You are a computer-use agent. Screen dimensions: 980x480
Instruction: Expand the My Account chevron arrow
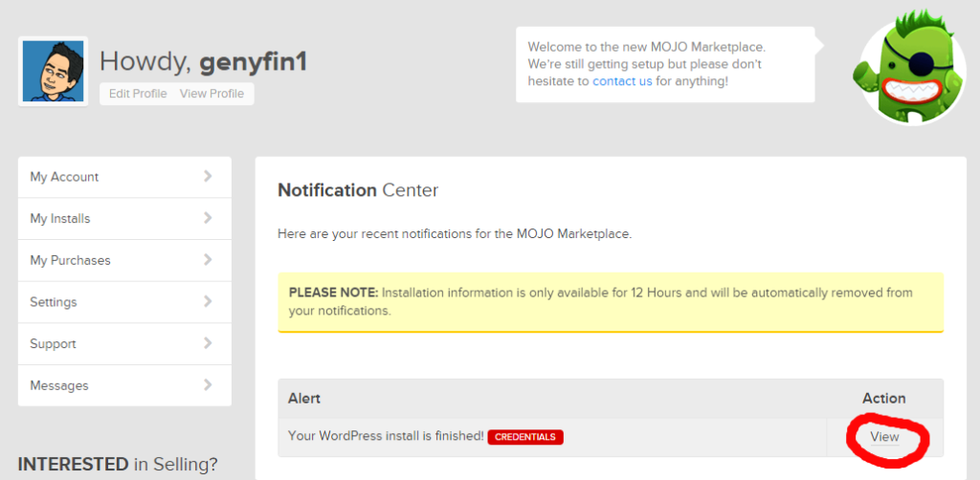point(208,177)
